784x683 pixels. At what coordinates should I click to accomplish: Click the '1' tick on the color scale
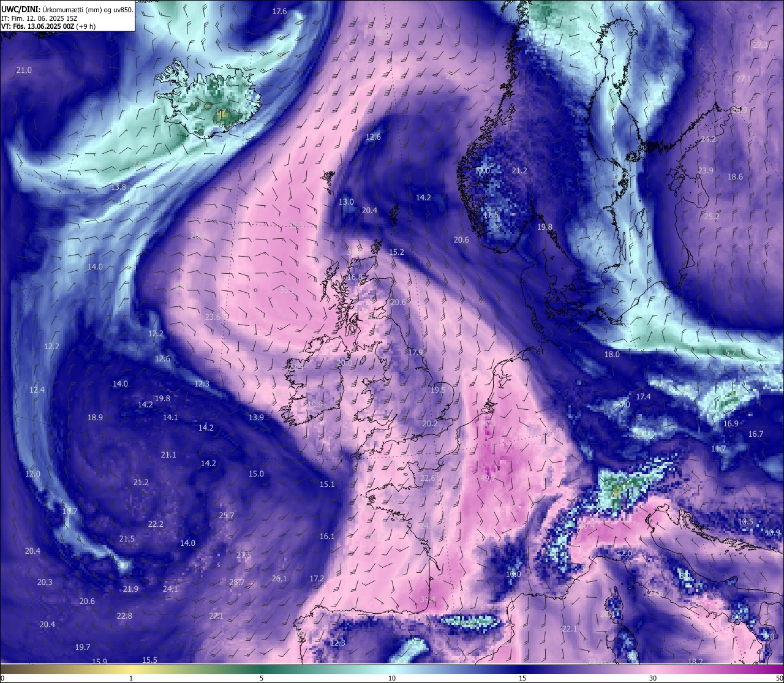[131, 678]
